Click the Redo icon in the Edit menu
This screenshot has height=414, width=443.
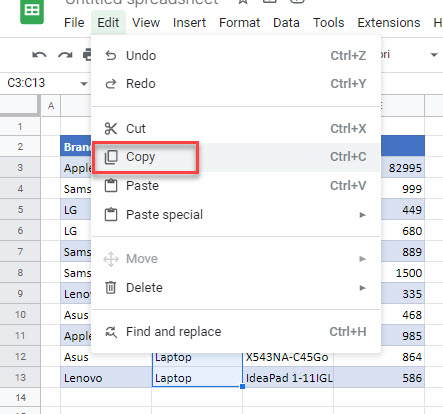tap(111, 84)
